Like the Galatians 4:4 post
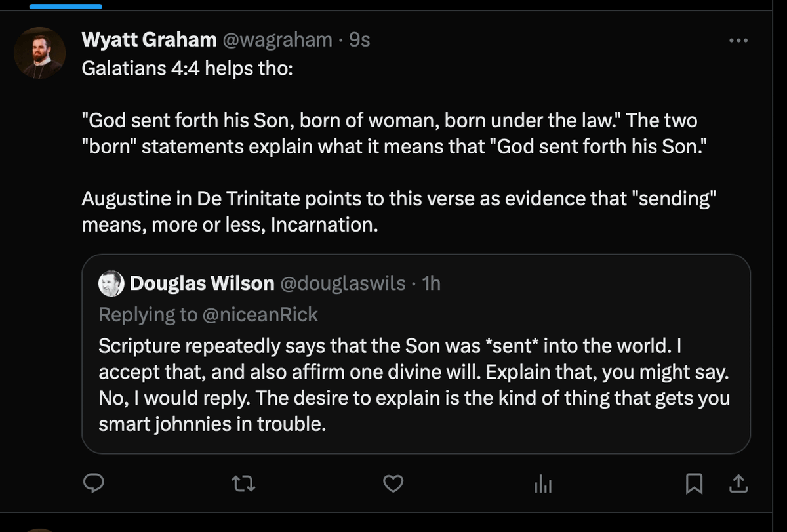Viewport: 787px width, 532px height. tap(393, 484)
